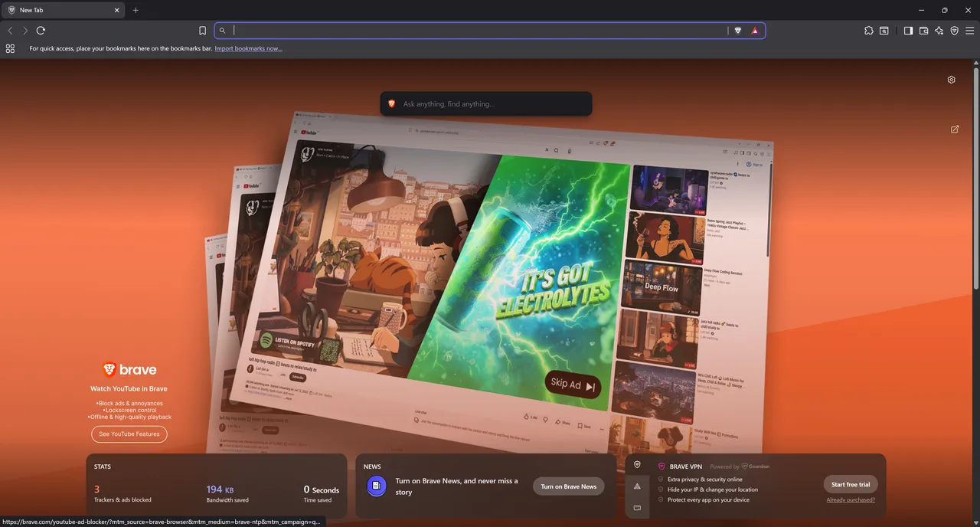
Task: Select the Rewards triangle tab in the widget
Action: [x=637, y=486]
